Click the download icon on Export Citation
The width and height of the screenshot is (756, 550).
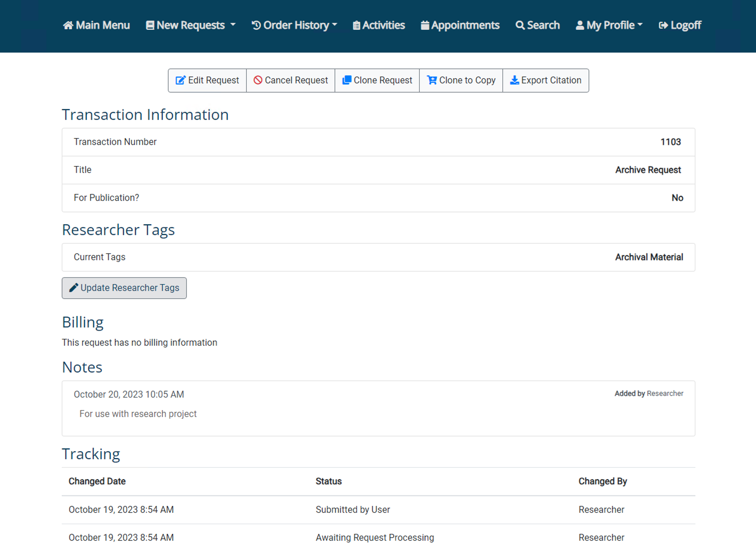click(x=514, y=80)
